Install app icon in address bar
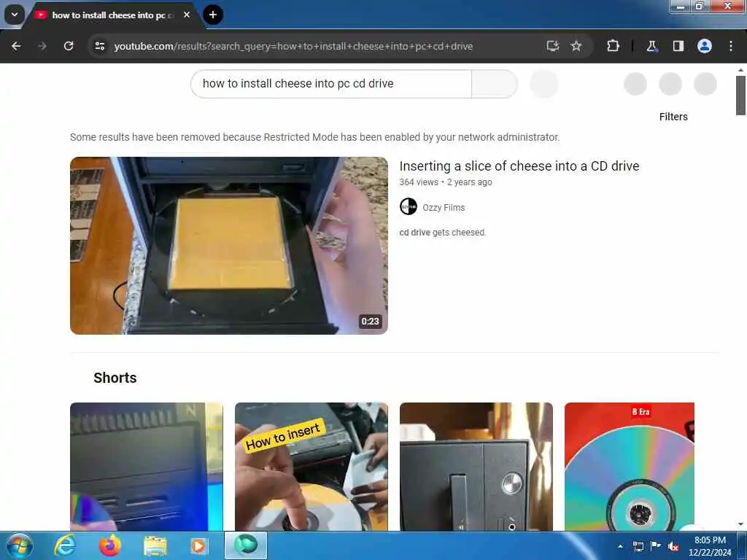 (553, 46)
